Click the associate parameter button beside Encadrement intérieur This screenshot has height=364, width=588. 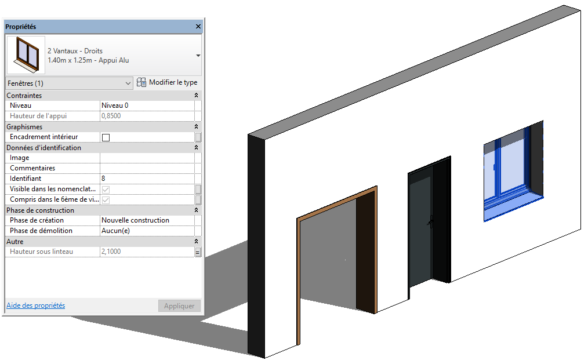[198, 137]
